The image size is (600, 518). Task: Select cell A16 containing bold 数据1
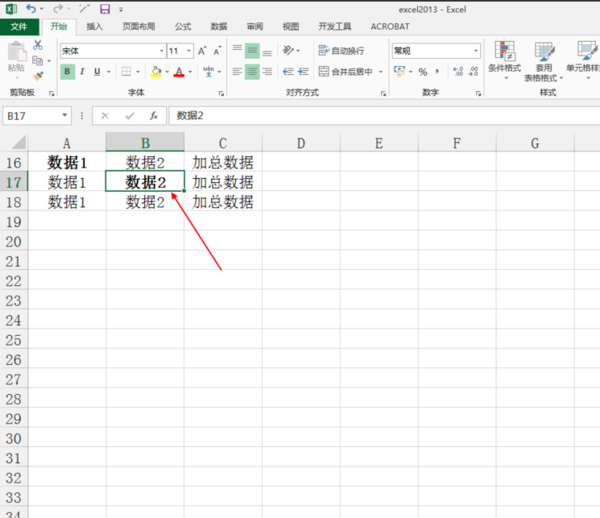click(67, 163)
